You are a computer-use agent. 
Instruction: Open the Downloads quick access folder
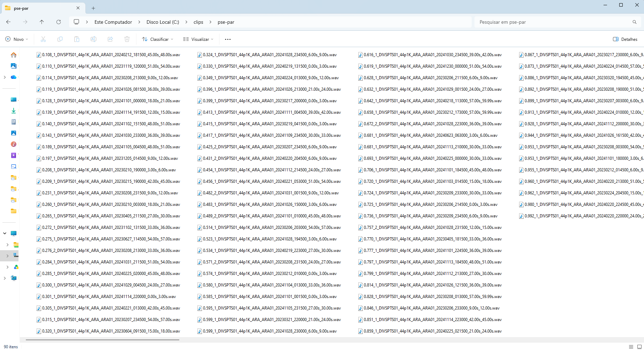14,111
